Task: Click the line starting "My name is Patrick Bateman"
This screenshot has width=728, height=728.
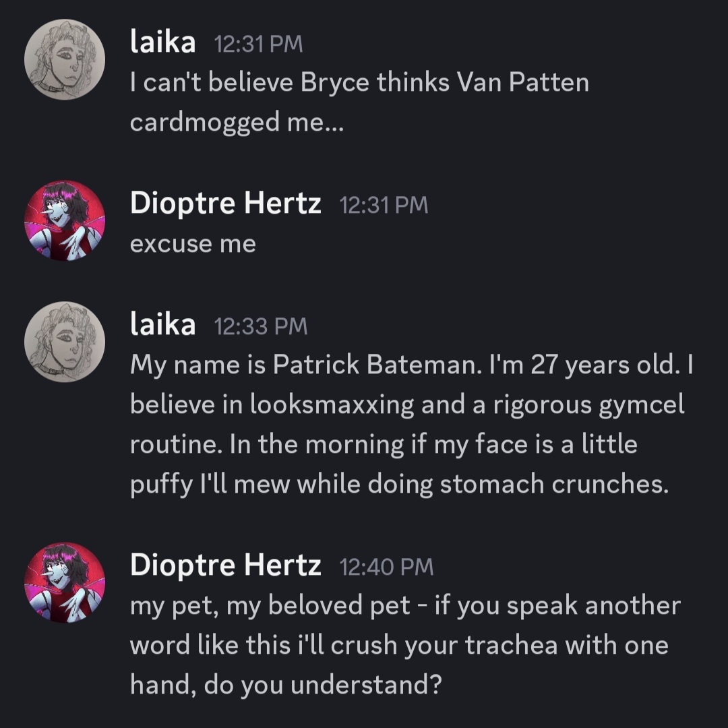Action: (411, 365)
